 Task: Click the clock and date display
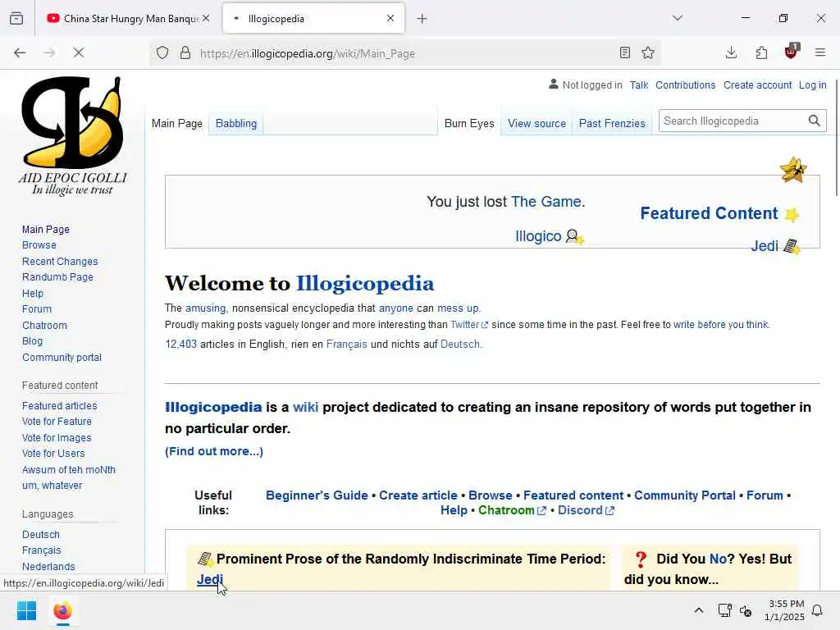[x=784, y=610]
